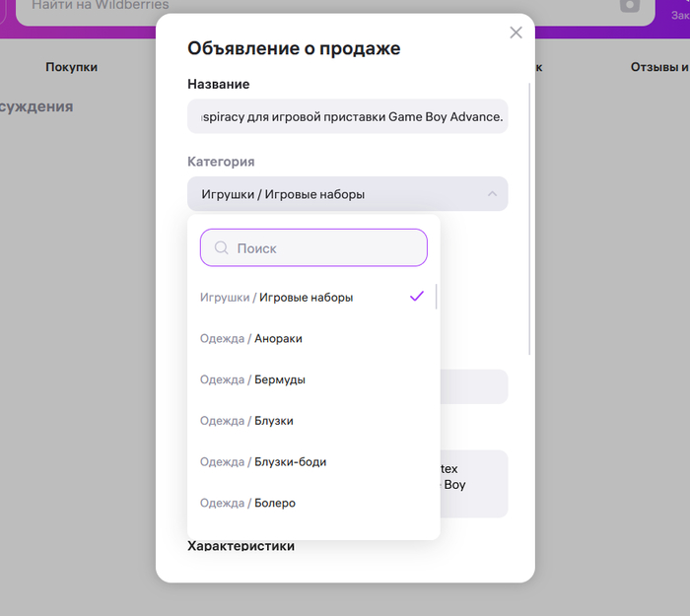Click the category list scrollbar
The width and height of the screenshot is (690, 616).
pyautogui.click(x=436, y=298)
